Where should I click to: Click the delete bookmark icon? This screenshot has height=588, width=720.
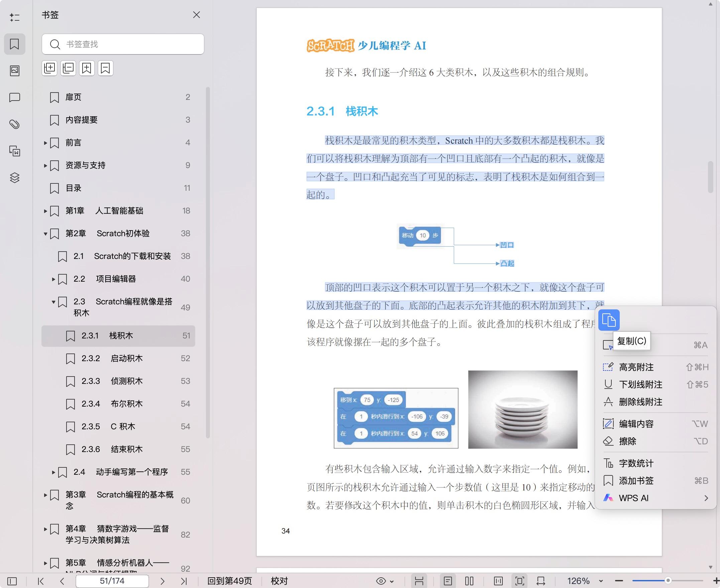pyautogui.click(x=105, y=68)
